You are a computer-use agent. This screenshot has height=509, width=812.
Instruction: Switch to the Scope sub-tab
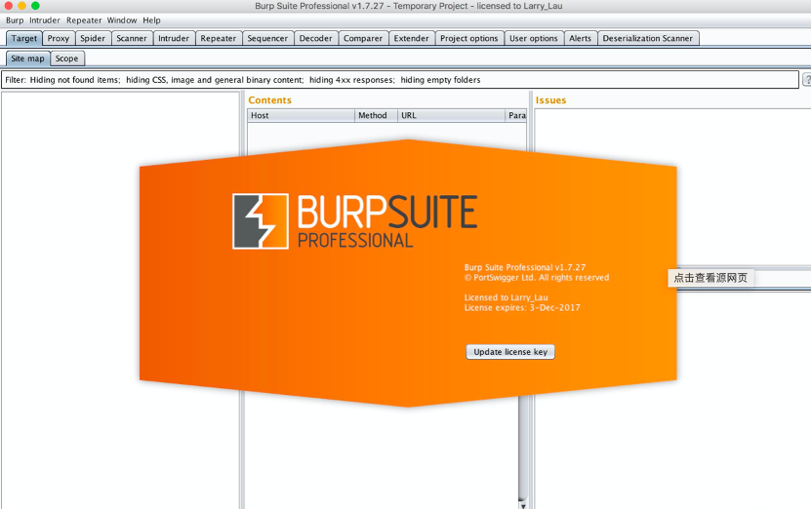66,59
